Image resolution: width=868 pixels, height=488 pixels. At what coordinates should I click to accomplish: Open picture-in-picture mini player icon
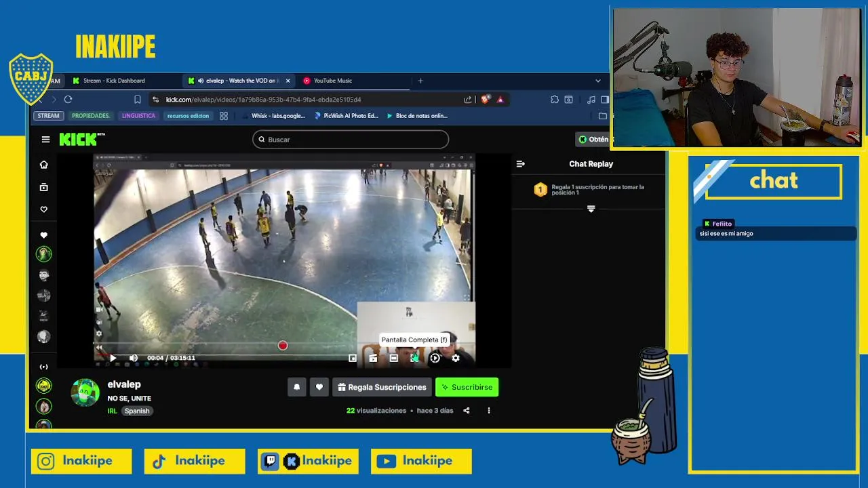click(x=353, y=358)
